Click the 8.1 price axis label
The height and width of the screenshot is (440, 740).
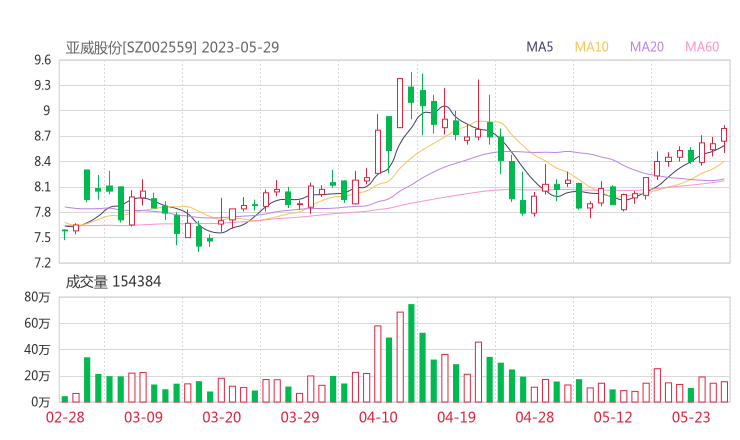point(42,187)
